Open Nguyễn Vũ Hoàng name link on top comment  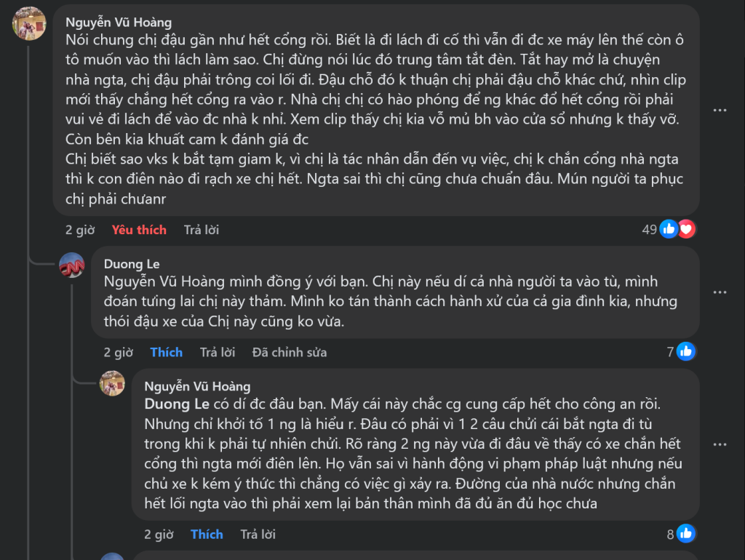[x=119, y=23]
